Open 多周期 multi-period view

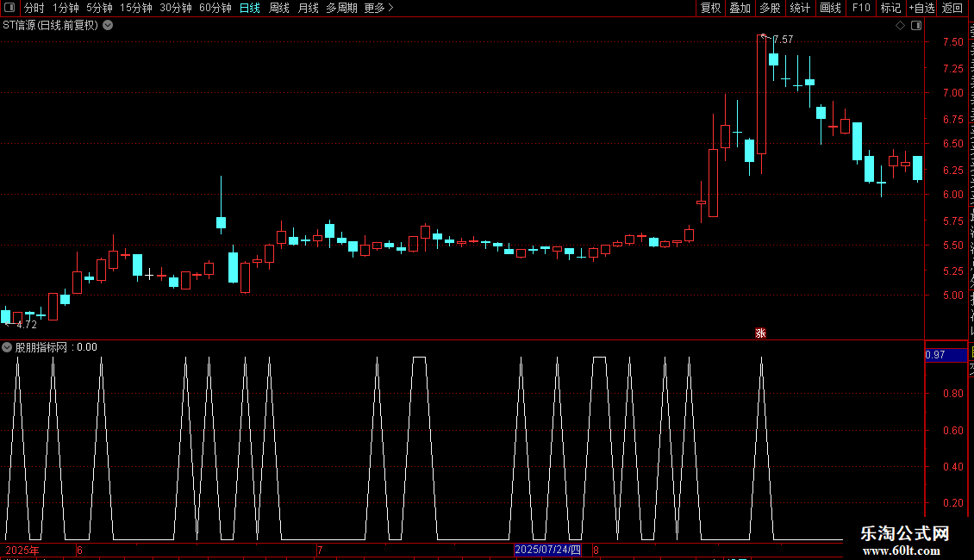pyautogui.click(x=341, y=8)
